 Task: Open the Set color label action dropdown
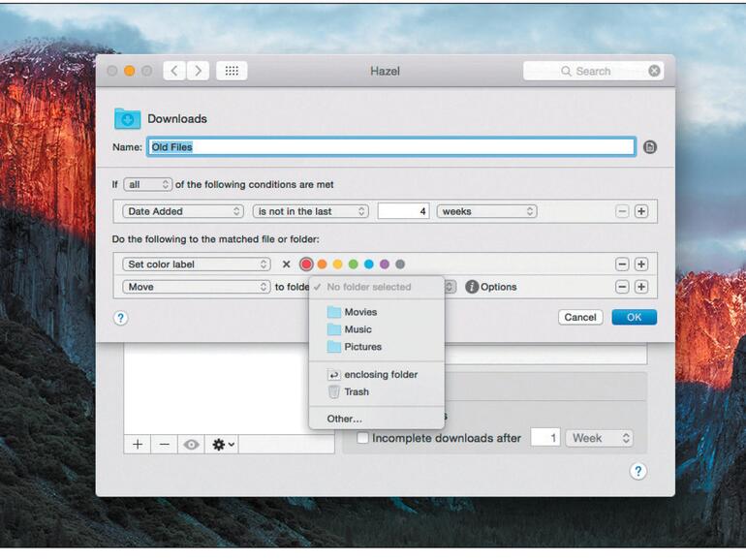coord(197,264)
